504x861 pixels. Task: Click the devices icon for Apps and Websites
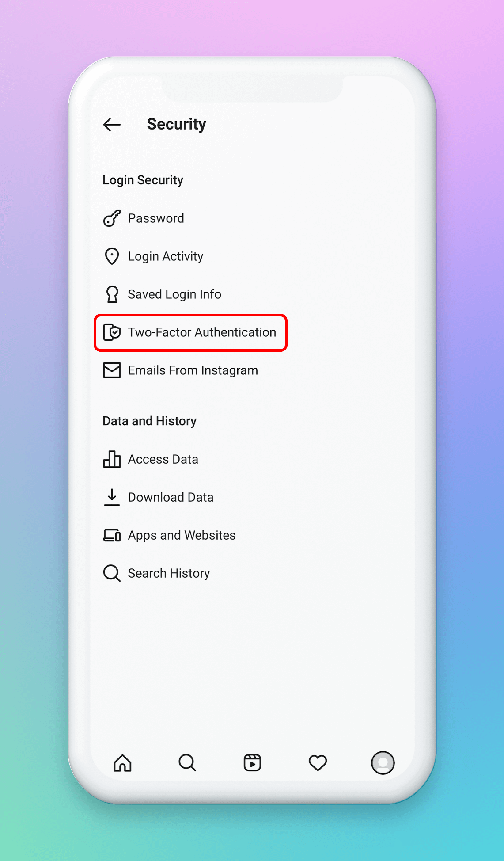(112, 535)
